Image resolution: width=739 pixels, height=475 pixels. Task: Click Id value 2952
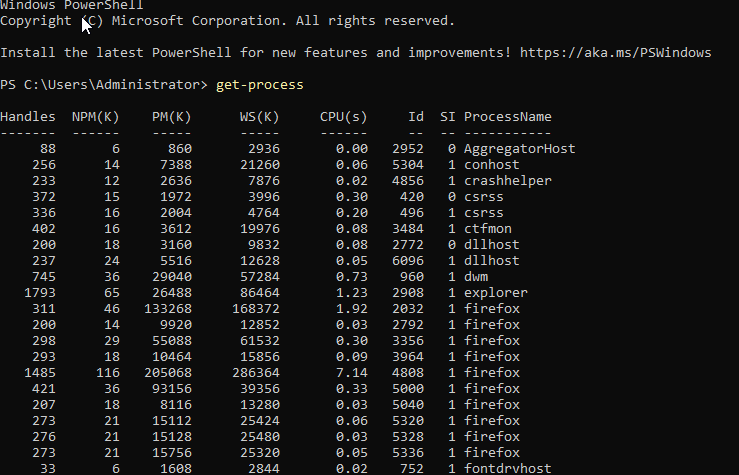coord(408,148)
